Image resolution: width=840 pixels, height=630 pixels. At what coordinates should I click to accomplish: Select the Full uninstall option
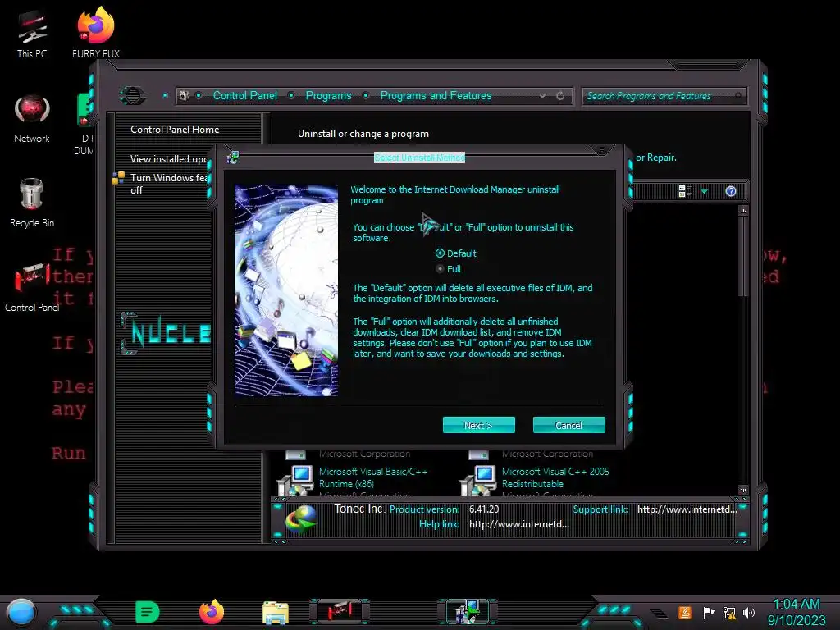[x=449, y=269]
